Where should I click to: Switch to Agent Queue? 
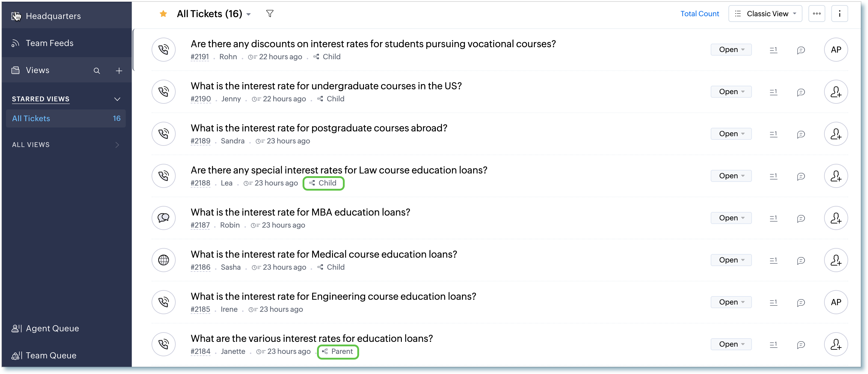[x=52, y=328]
